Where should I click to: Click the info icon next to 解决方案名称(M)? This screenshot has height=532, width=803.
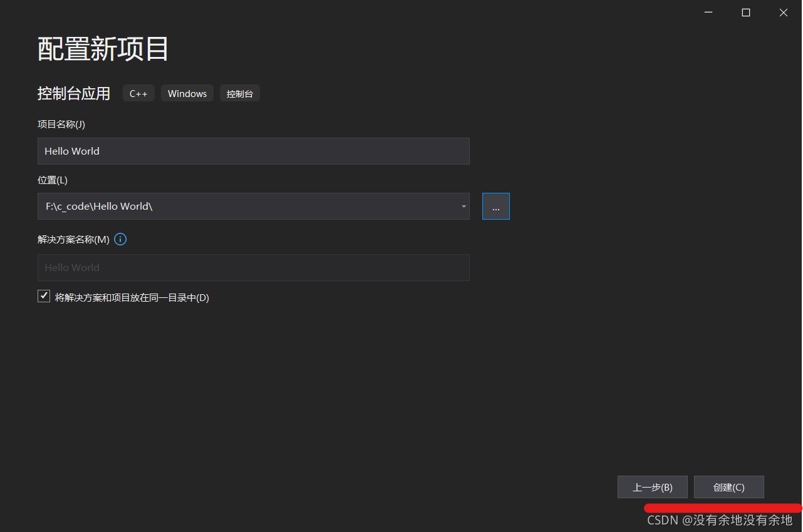(x=120, y=239)
